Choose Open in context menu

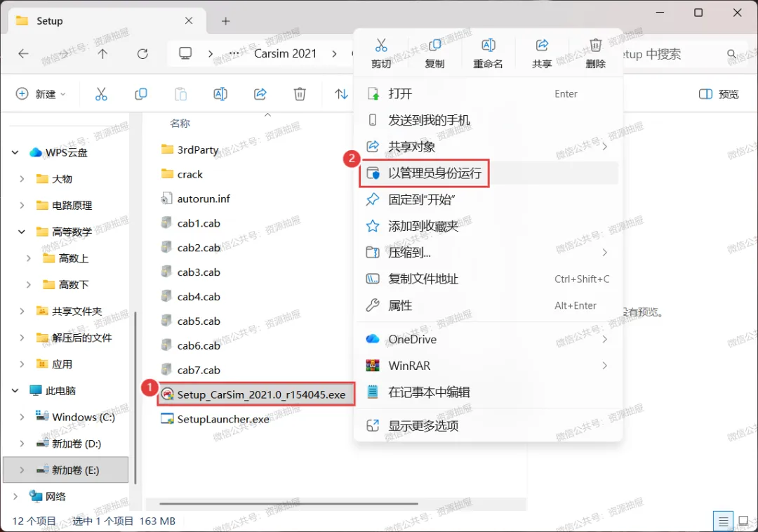486,94
